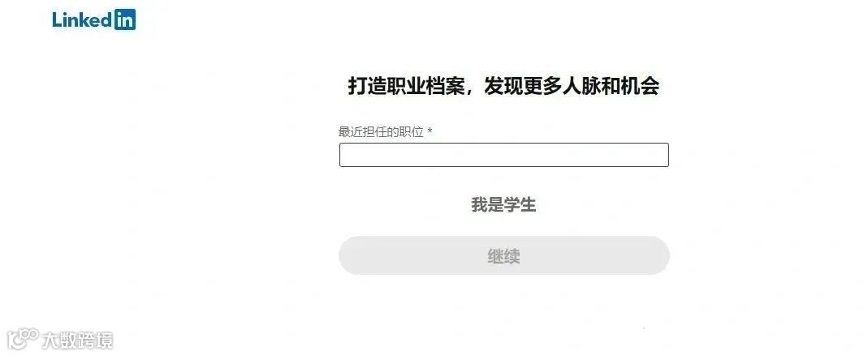Click the LinkedIn logo
Viewport: 868px width, 356px height.
coord(94,20)
